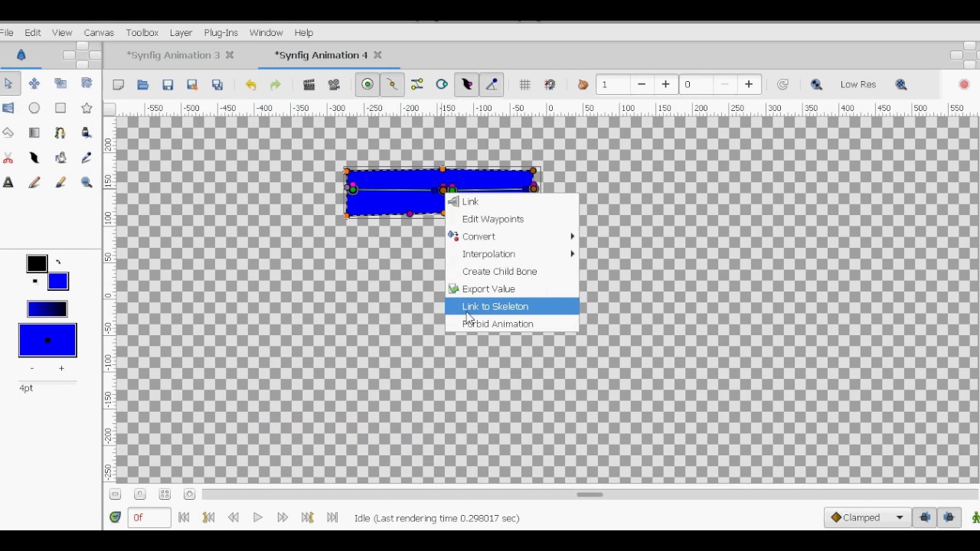This screenshot has width=980, height=551.
Task: Select the Zoom tool in toolbox
Action: pyautogui.click(x=87, y=182)
